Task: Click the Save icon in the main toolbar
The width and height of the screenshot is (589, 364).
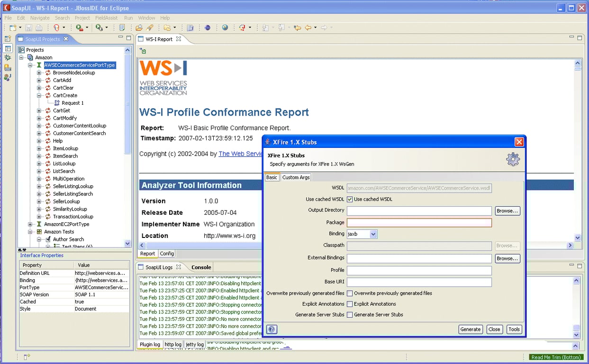Action: [29, 28]
